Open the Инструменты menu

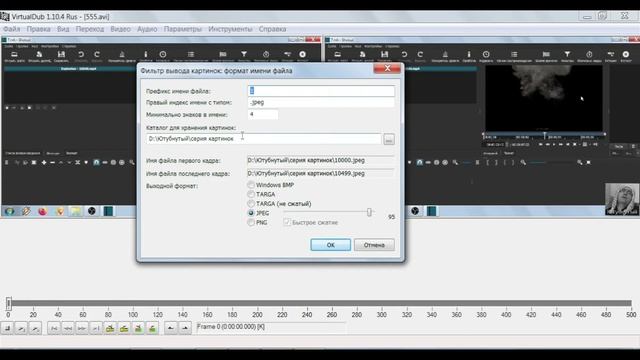[x=230, y=29]
